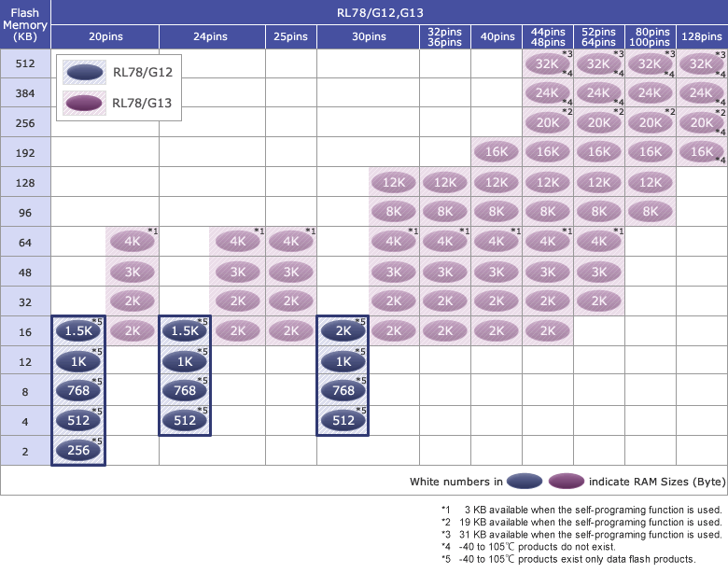Select the 25pins column header

click(x=291, y=36)
